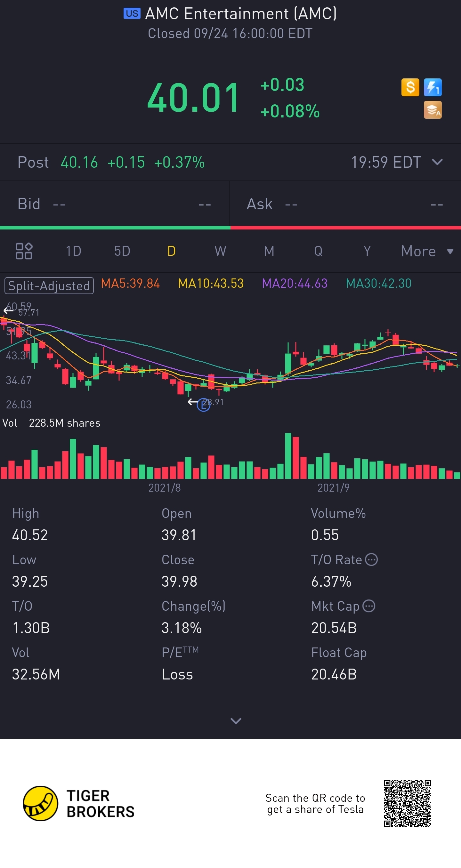
Task: Tap the Tiger Brokers logo
Action: click(x=78, y=803)
